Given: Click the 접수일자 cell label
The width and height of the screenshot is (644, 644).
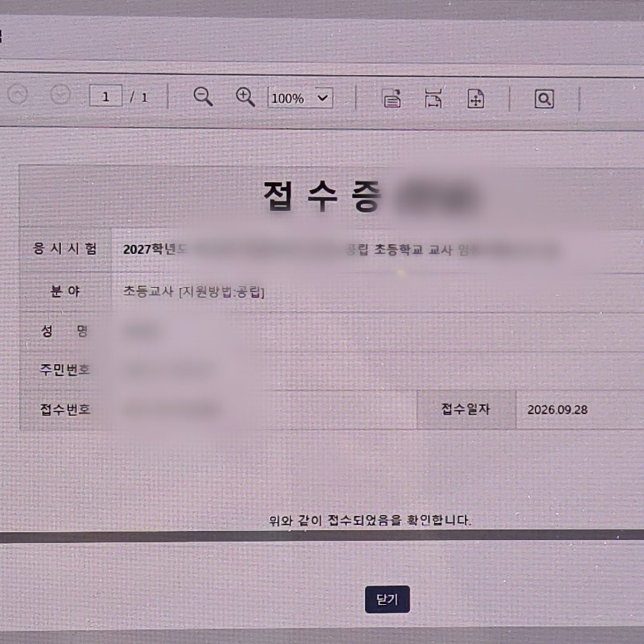Looking at the screenshot, I should click(466, 409).
